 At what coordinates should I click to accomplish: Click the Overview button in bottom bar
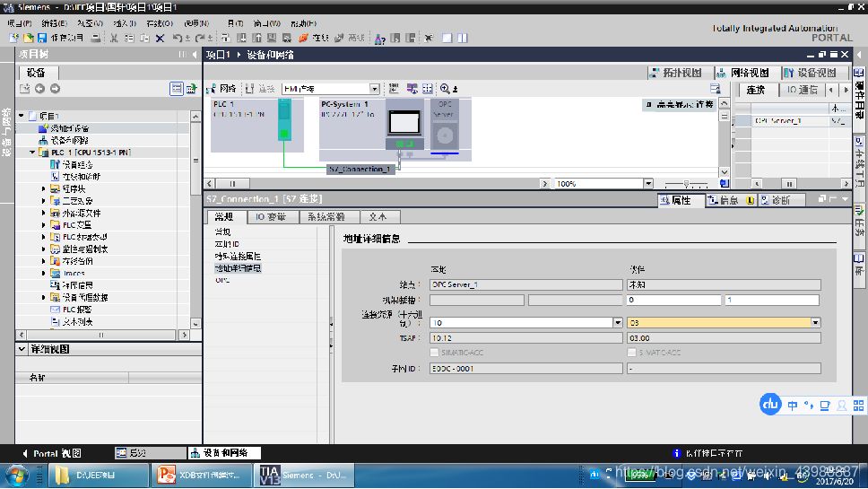pos(150,453)
